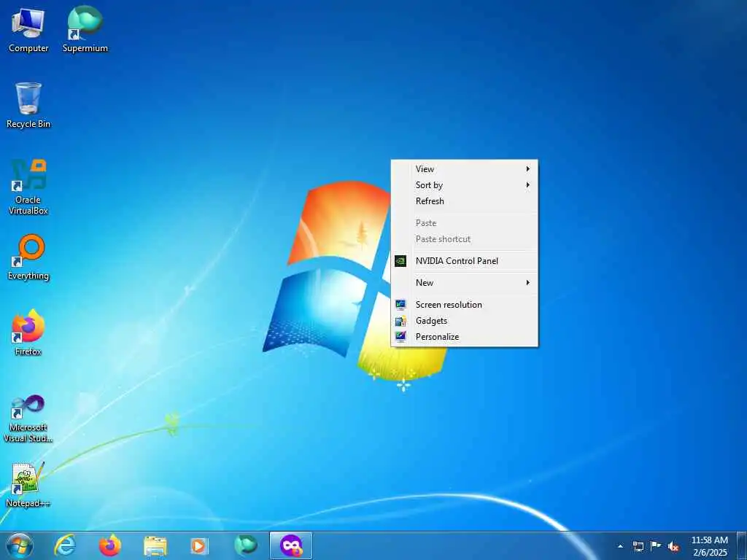Viewport: 747px width, 560px height.
Task: Switch to the purple mask taskbar app
Action: 291,545
